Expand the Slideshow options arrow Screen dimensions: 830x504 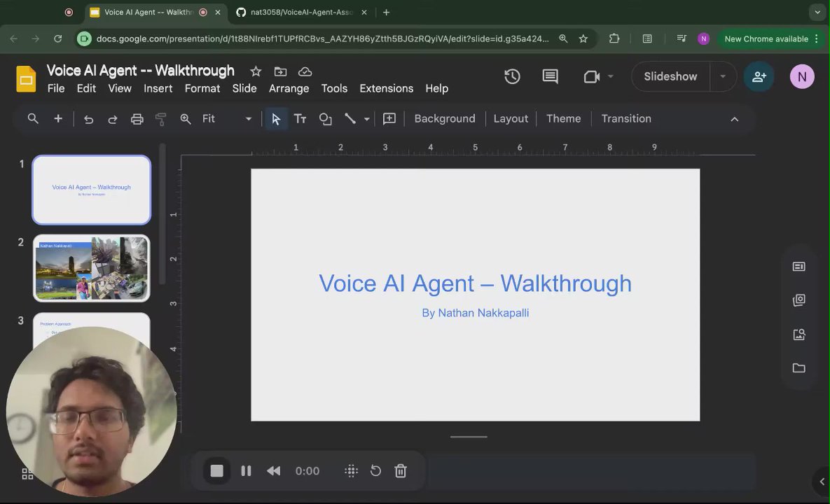(x=722, y=77)
